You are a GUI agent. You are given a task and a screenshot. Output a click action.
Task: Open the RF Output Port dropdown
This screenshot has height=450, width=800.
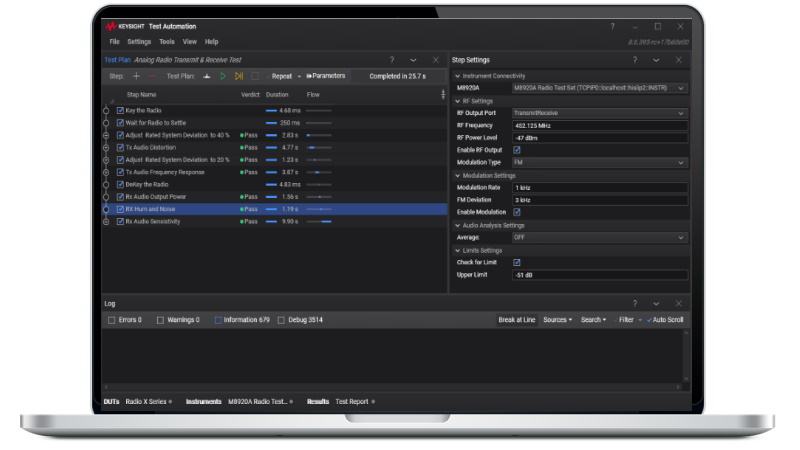(x=599, y=113)
